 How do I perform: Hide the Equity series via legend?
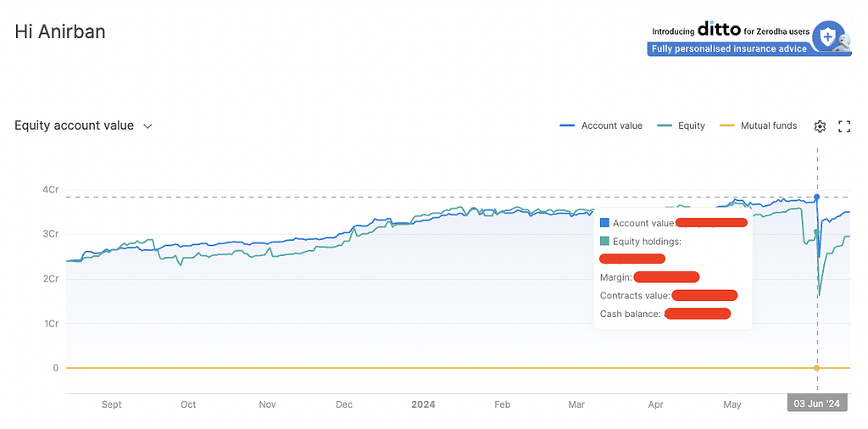click(x=682, y=125)
